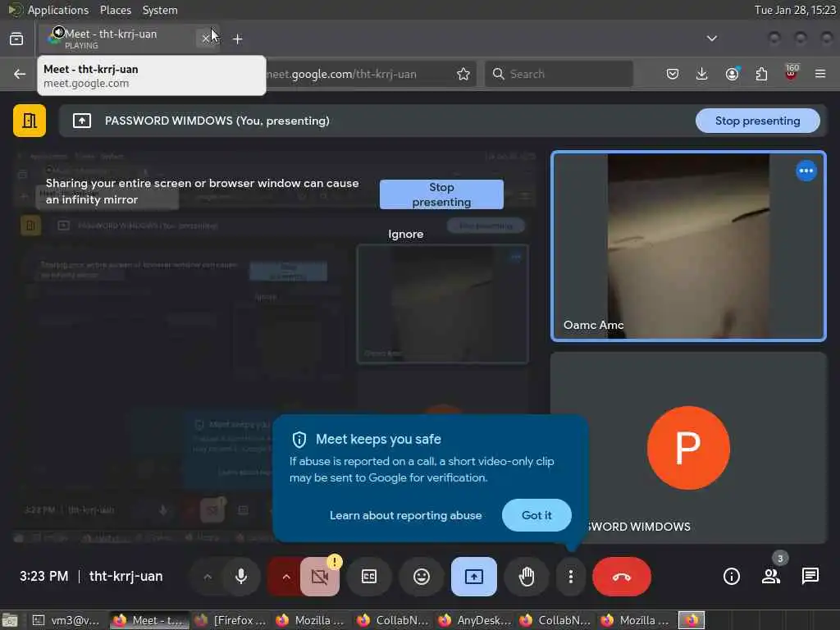This screenshot has height=630, width=840.
Task: Open the Firefox hamburger menu
Action: pyautogui.click(x=820, y=74)
